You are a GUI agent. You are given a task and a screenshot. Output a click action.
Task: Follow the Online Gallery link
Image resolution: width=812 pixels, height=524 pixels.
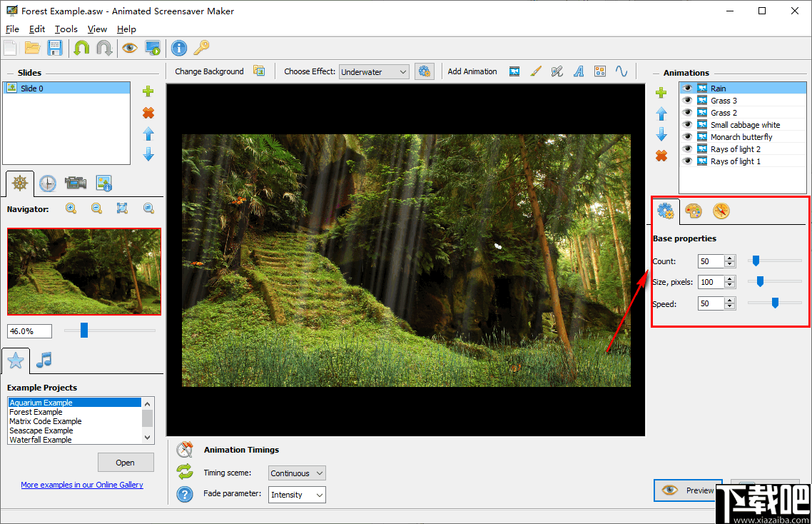82,485
